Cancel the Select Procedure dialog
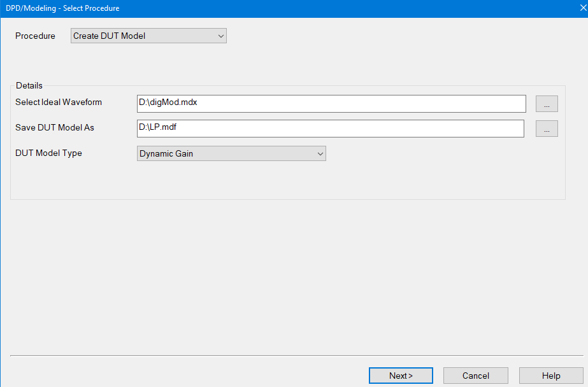 (x=475, y=376)
